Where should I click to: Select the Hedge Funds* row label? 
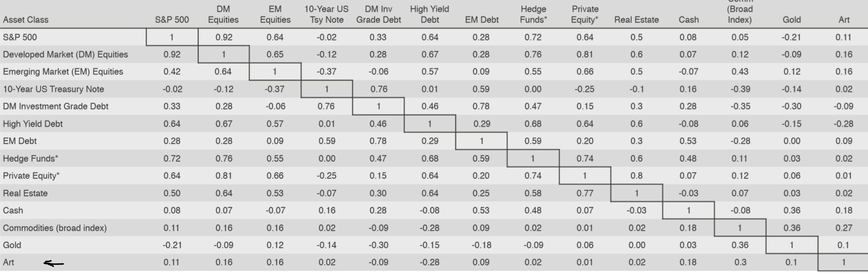(31, 159)
